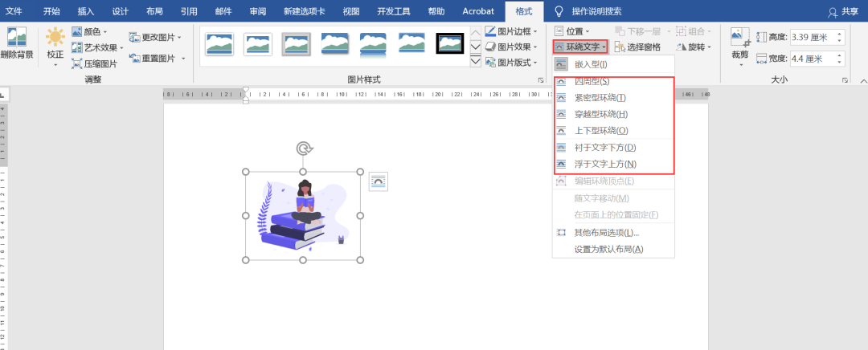Open the 图片边框 picture border menu
The width and height of the screenshot is (868, 350).
point(511,31)
